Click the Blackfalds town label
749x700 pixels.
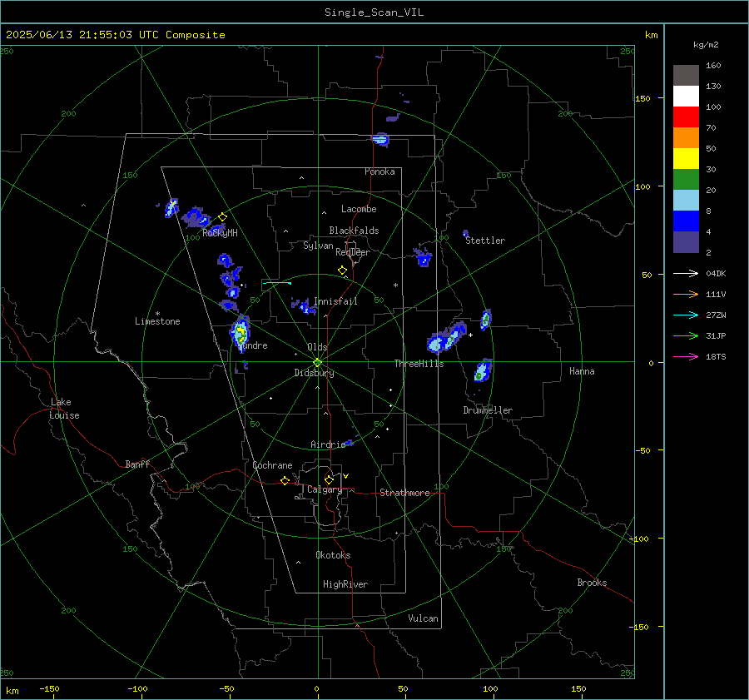click(x=354, y=231)
